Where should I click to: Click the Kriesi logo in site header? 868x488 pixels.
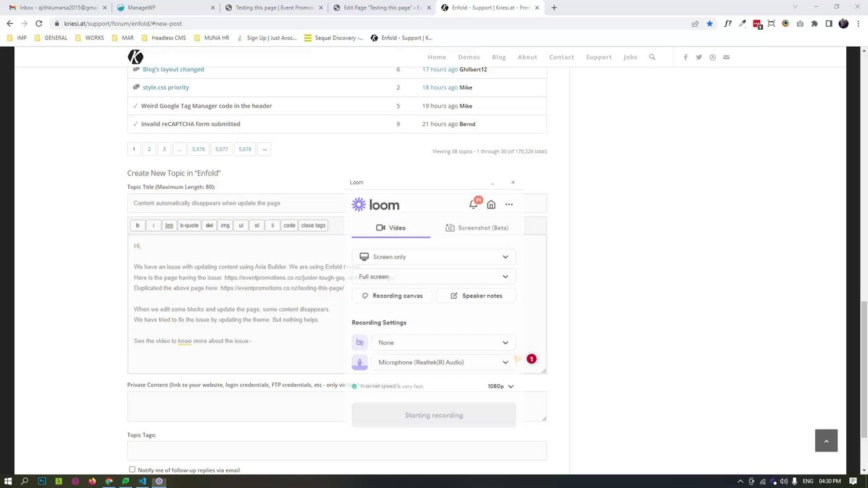(136, 57)
